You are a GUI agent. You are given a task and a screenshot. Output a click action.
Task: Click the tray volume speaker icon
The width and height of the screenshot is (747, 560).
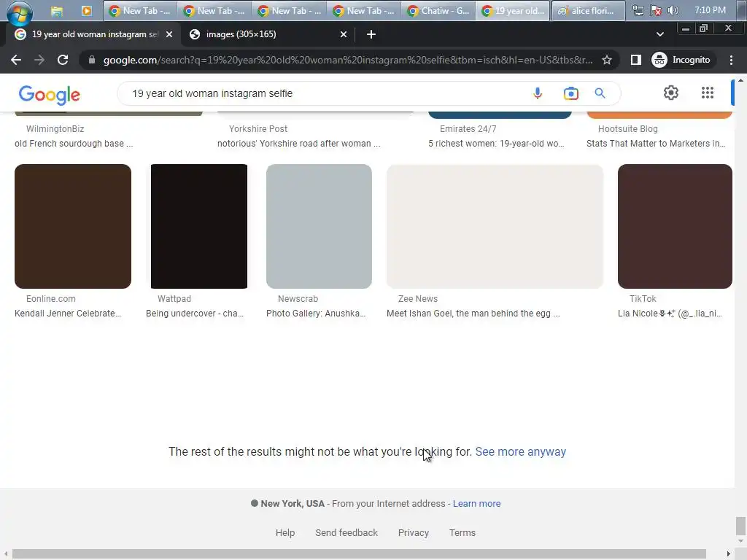click(673, 10)
